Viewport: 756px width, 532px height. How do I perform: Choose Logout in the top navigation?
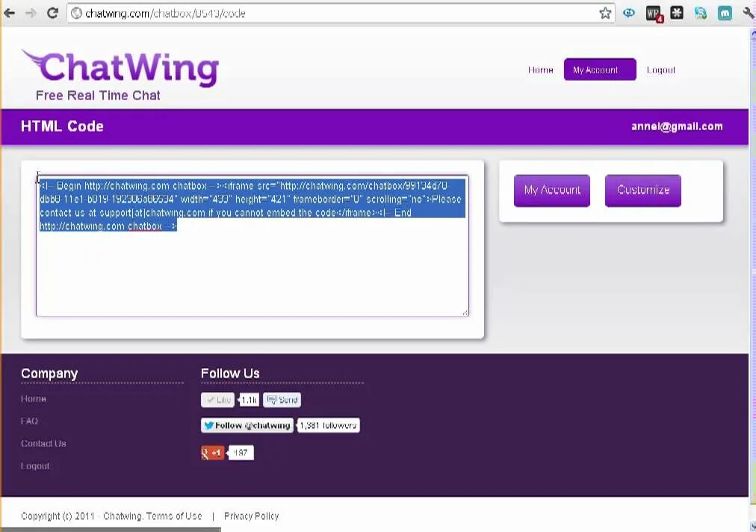tap(660, 70)
